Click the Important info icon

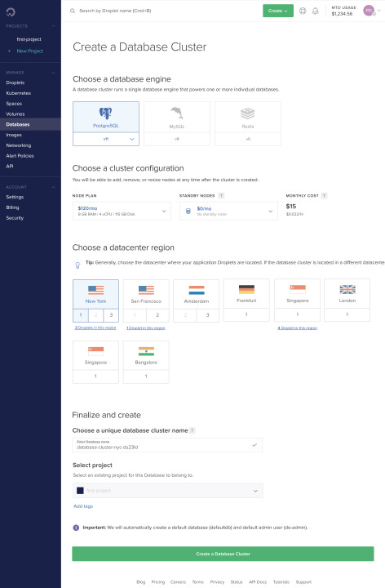[x=76, y=528]
